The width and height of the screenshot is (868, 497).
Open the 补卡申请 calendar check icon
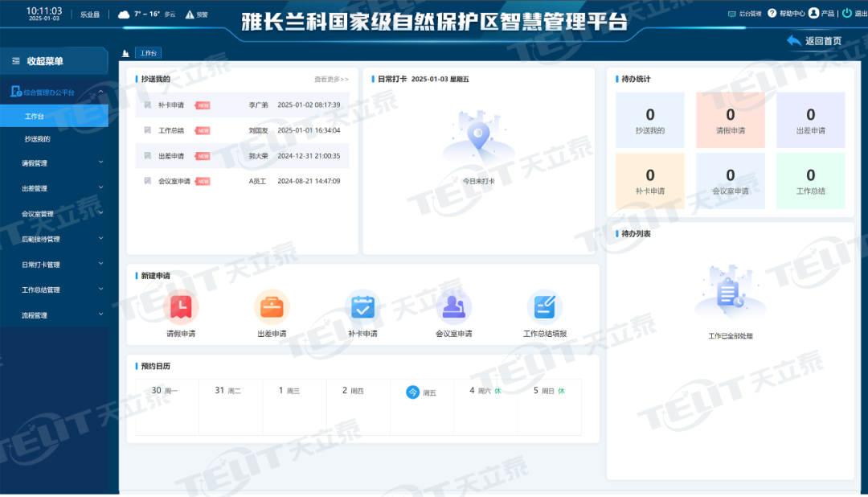(x=362, y=307)
